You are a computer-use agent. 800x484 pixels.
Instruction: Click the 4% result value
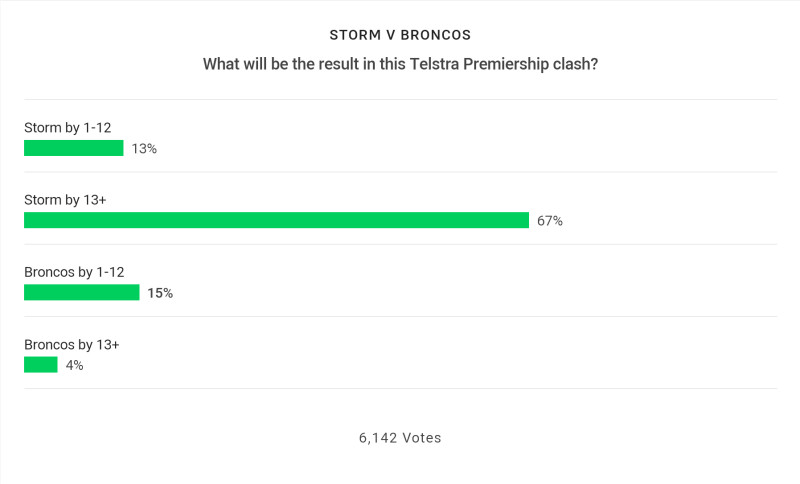[74, 365]
